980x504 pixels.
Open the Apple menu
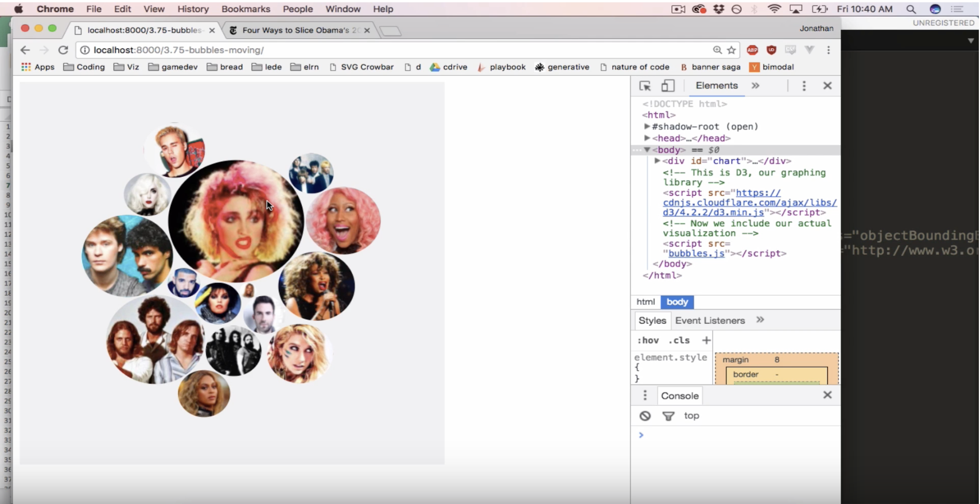point(19,9)
